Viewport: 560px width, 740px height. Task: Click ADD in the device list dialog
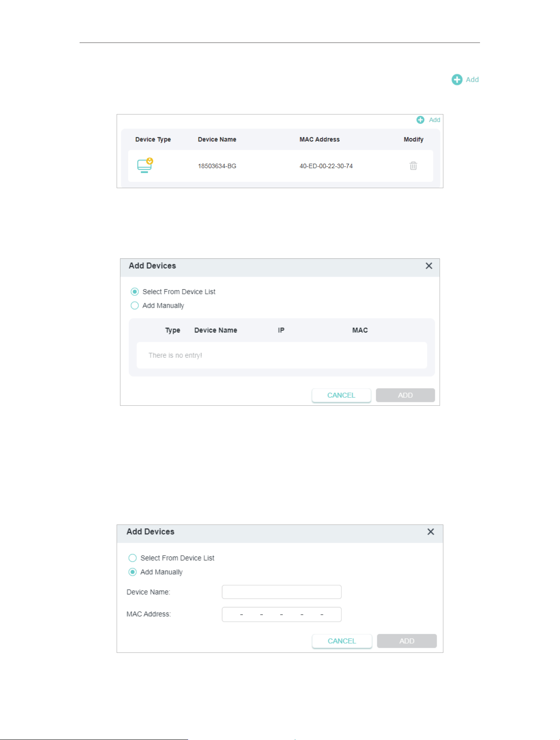(405, 395)
